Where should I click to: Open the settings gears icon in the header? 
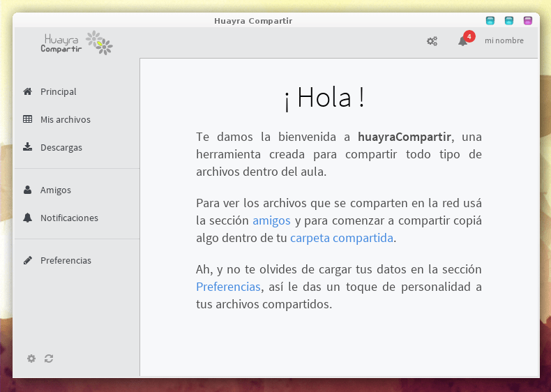(432, 41)
